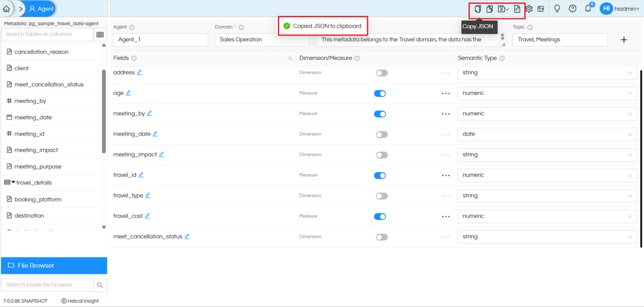
Task: Edit the meeting_impact field name
Action: (161, 154)
